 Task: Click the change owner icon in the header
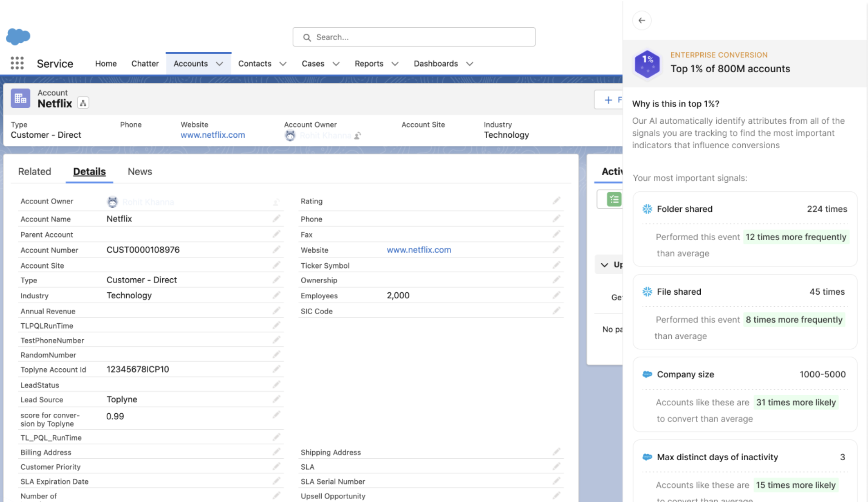358,136
